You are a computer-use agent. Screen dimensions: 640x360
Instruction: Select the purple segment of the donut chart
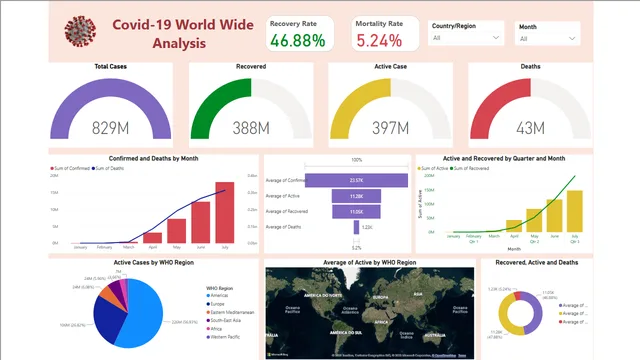(x=536, y=313)
